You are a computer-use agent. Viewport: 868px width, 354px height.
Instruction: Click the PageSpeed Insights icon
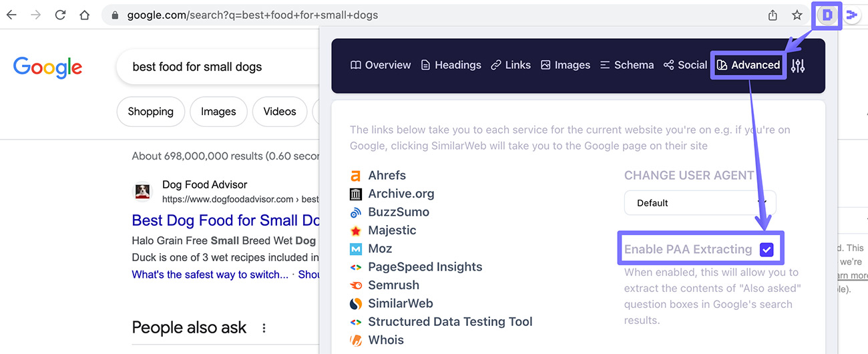pos(355,267)
